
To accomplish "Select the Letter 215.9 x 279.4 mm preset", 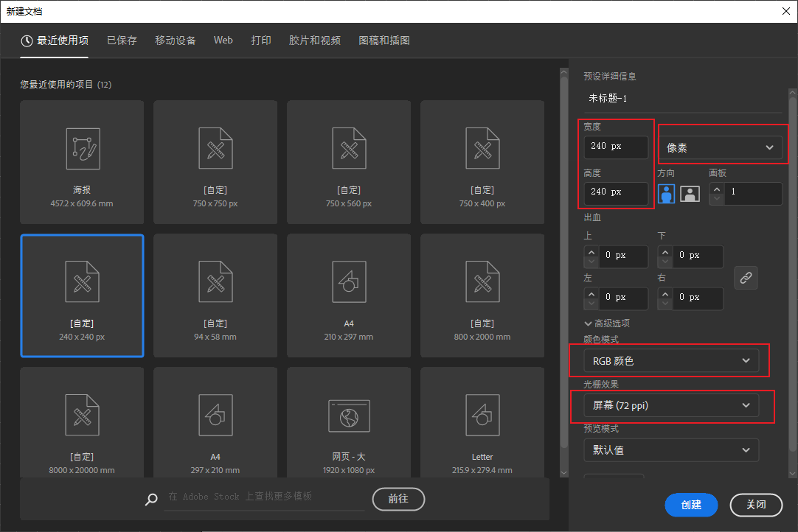I will [x=482, y=422].
